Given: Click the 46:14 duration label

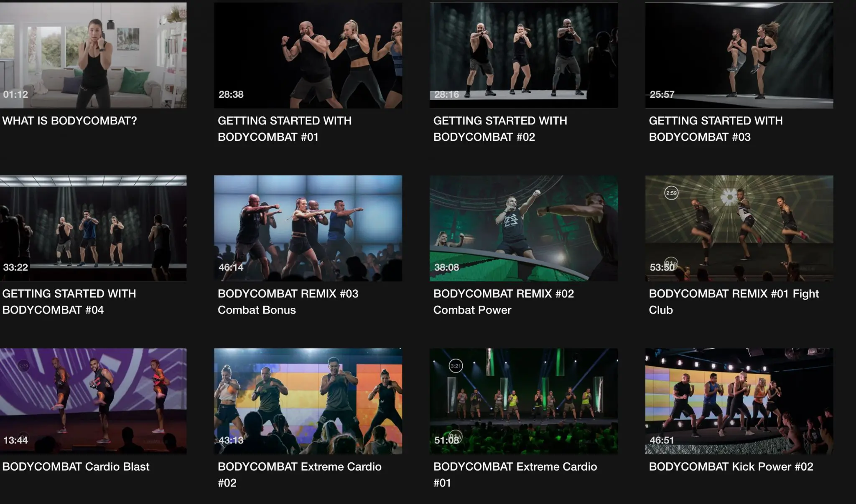Looking at the screenshot, I should 231,267.
